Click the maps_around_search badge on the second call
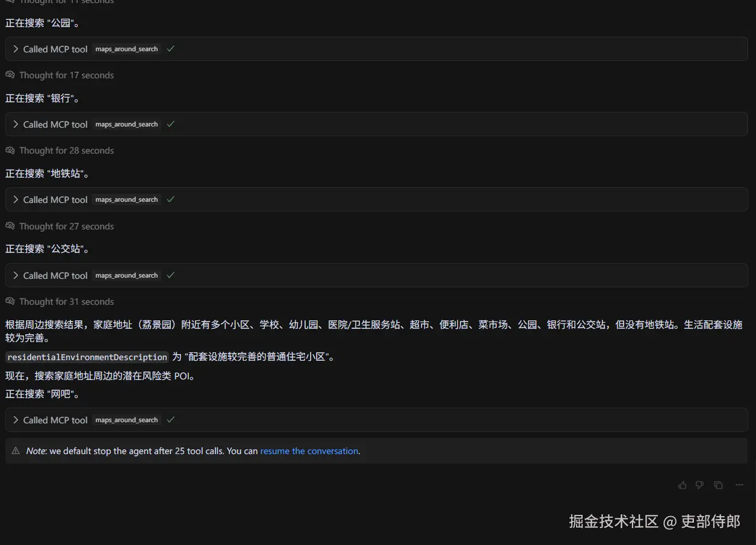This screenshot has height=545, width=756. click(x=126, y=124)
